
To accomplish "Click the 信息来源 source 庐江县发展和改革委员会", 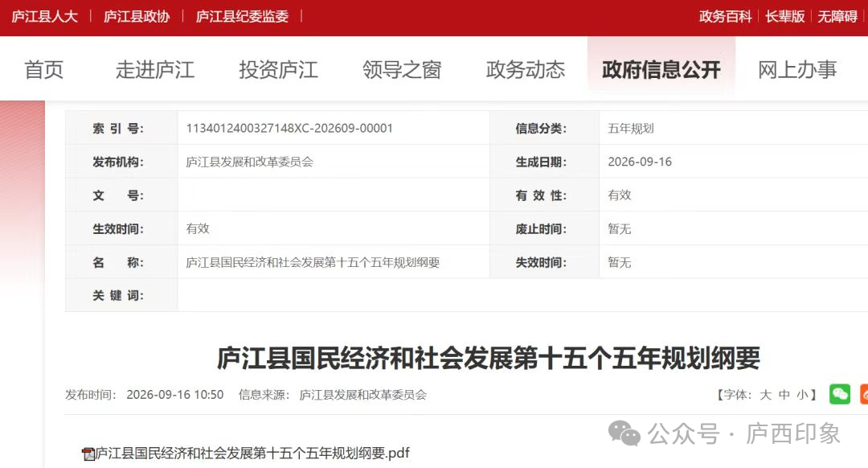I will click(363, 395).
